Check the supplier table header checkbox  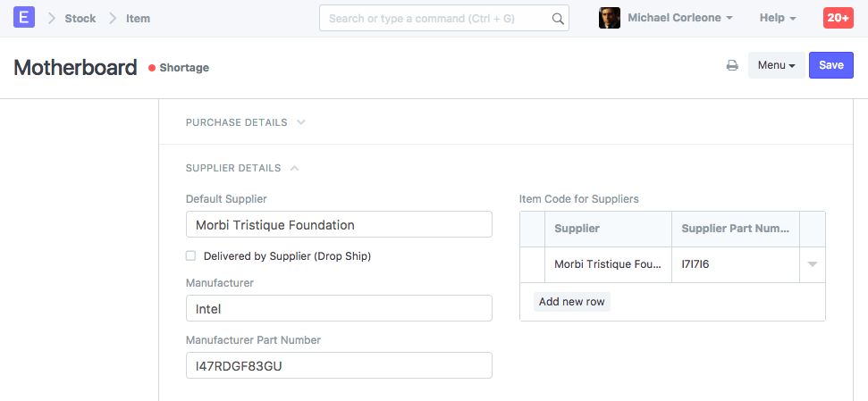[x=533, y=229]
